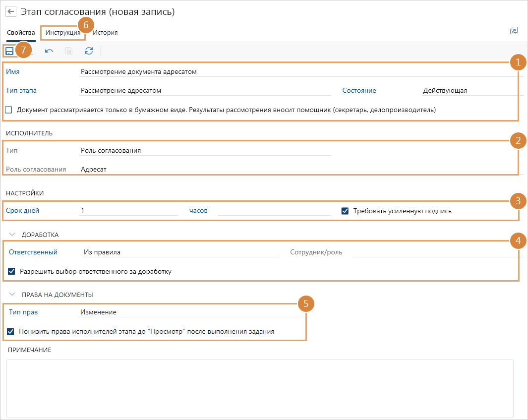The height and width of the screenshot is (420, 528).
Task: Open the card in a new window
Action: (514, 31)
